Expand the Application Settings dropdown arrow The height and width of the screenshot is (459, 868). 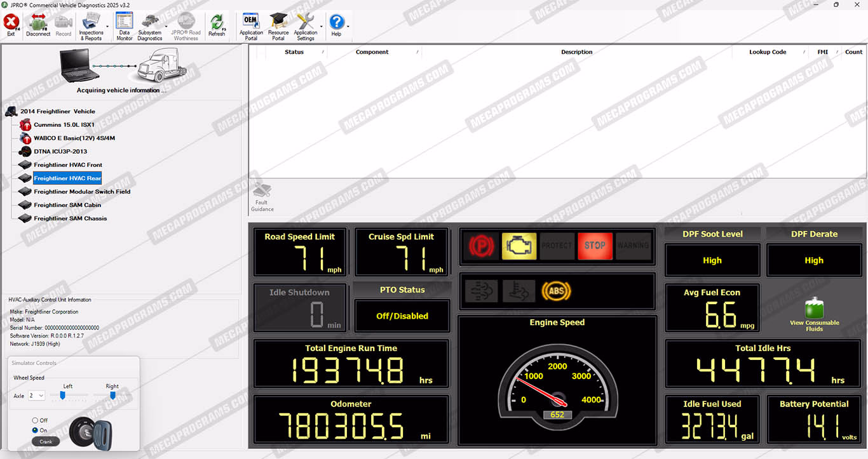[322, 27]
